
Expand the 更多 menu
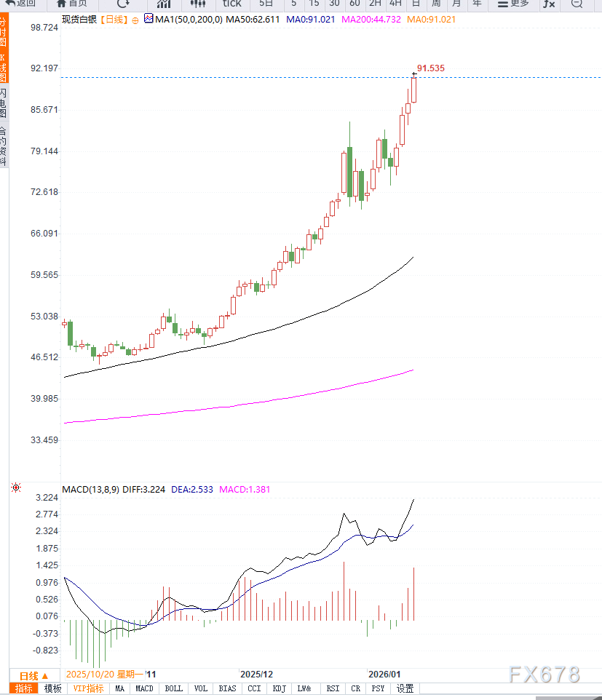tap(514, 4)
